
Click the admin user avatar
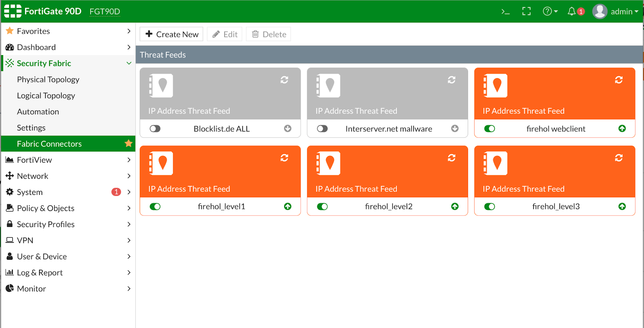click(x=600, y=11)
